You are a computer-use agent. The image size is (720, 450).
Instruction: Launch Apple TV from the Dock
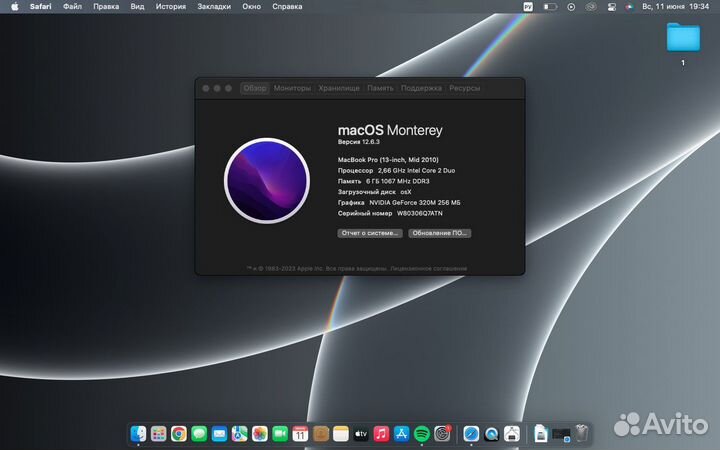(x=361, y=433)
